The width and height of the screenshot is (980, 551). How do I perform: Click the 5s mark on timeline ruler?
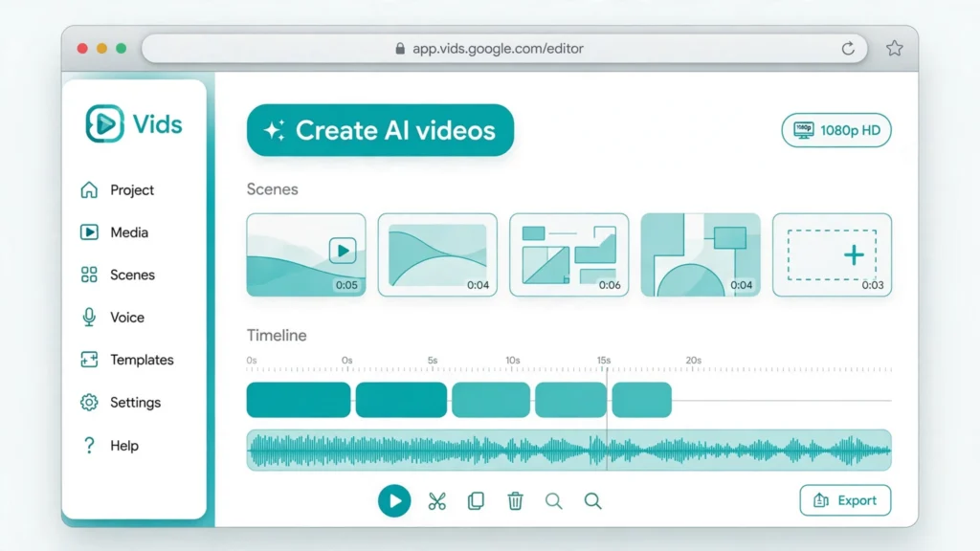coord(433,361)
